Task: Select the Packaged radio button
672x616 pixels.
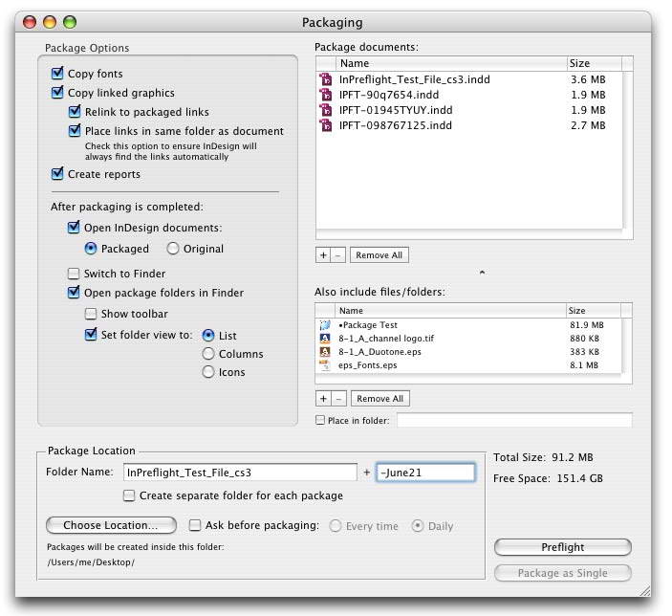Action: [x=91, y=249]
